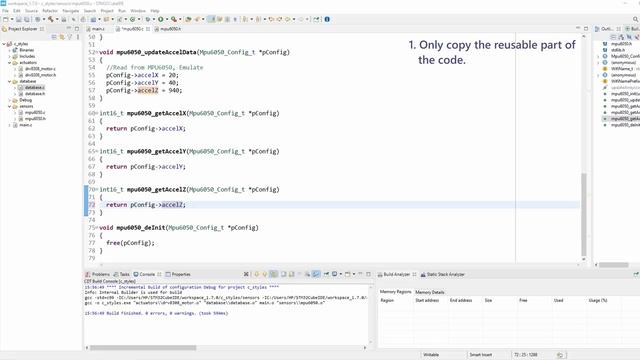Click 'return pConfig->accelX;' code line
Viewport: 640px width, 360px height.
tap(146, 129)
